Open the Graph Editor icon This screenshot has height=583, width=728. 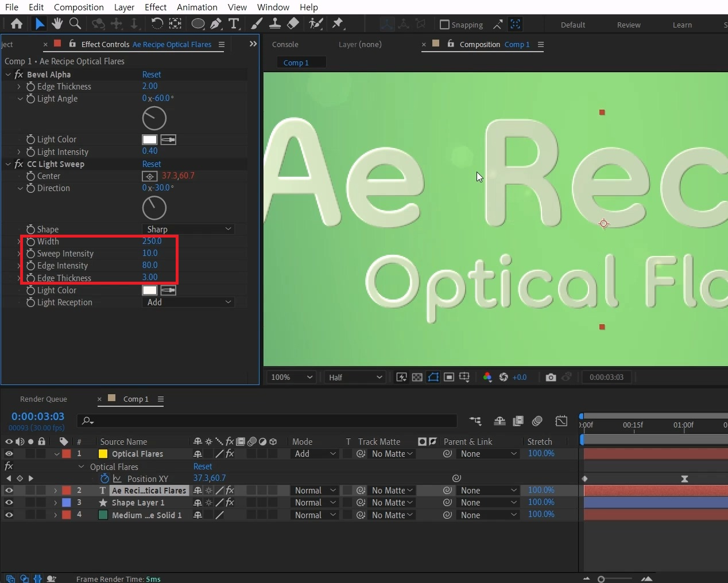(x=562, y=421)
